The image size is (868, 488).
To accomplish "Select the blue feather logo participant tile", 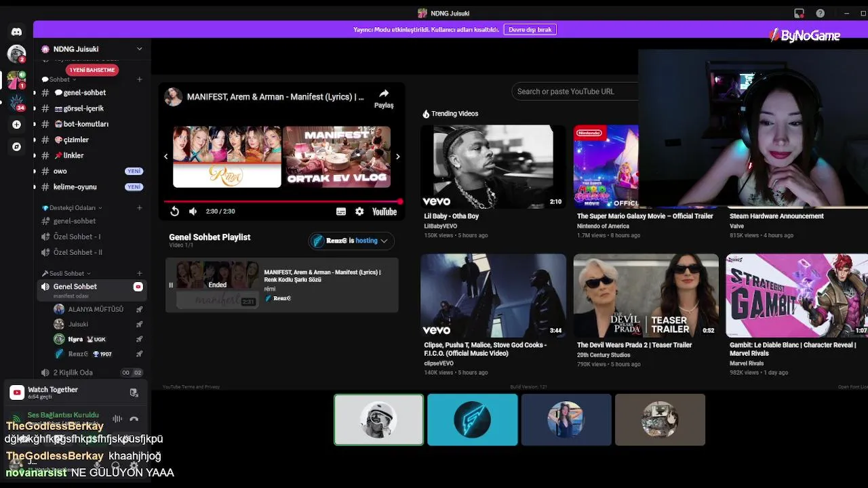I will 473,420.
